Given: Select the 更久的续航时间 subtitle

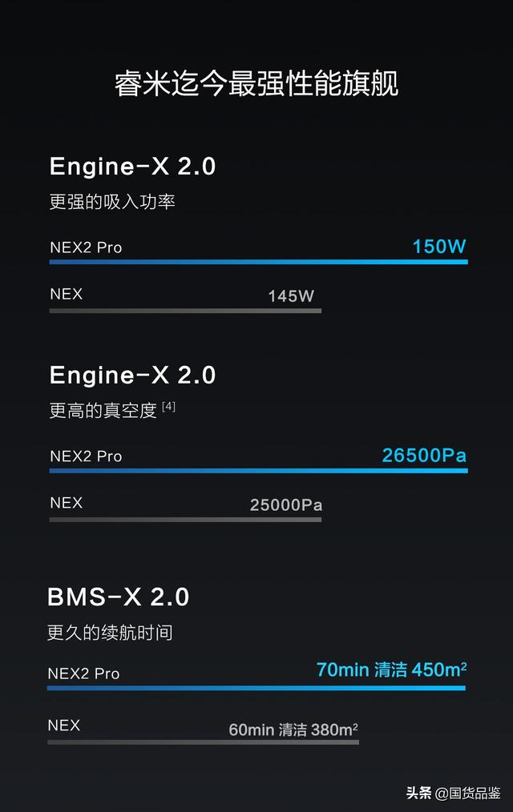Looking at the screenshot, I should click(110, 633).
